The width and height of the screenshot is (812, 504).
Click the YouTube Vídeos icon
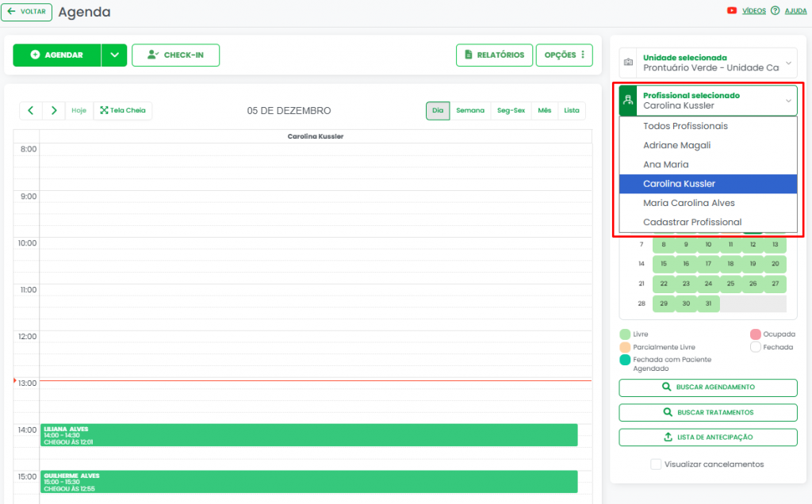click(x=731, y=11)
